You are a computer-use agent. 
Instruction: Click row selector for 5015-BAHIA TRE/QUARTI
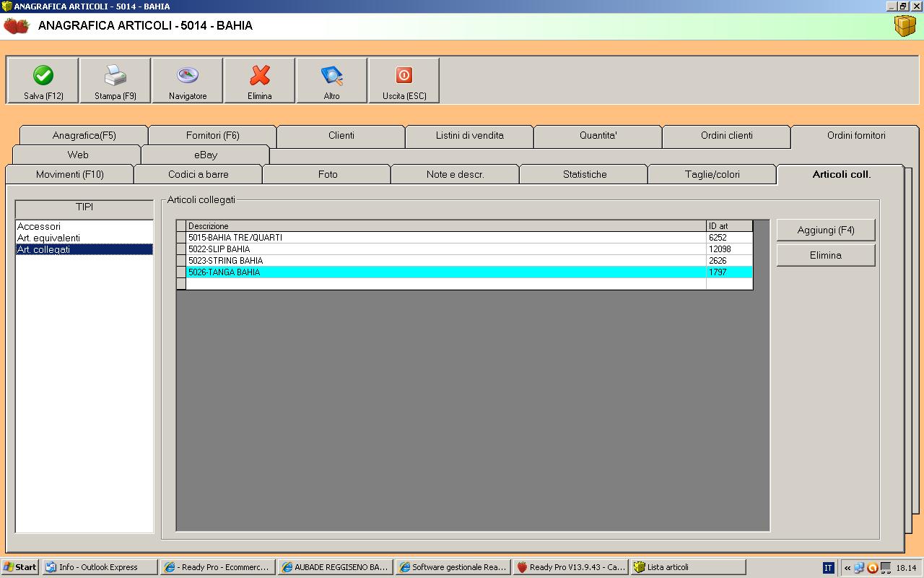point(181,238)
